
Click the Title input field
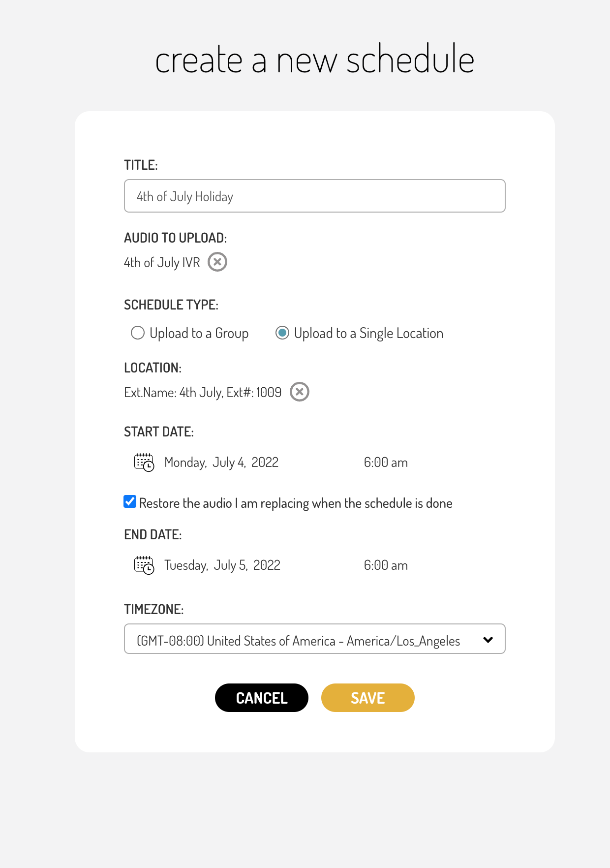pos(315,196)
